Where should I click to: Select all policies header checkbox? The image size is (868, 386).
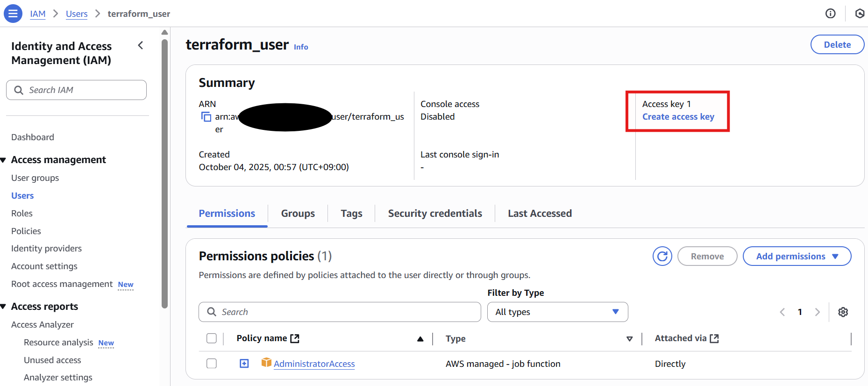[x=212, y=338]
